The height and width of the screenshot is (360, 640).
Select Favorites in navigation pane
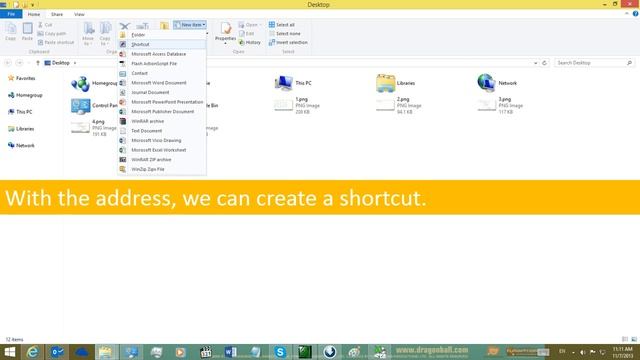22,78
